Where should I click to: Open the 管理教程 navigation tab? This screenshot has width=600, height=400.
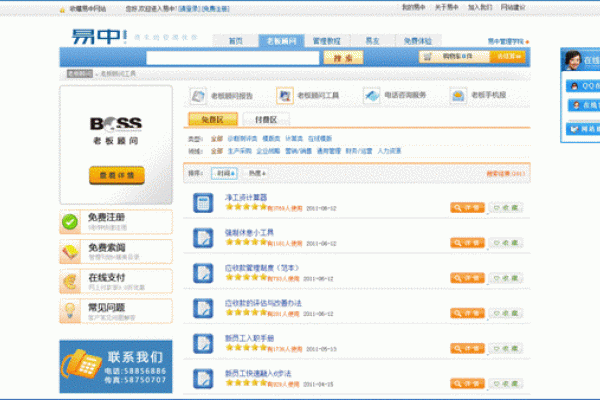click(326, 41)
